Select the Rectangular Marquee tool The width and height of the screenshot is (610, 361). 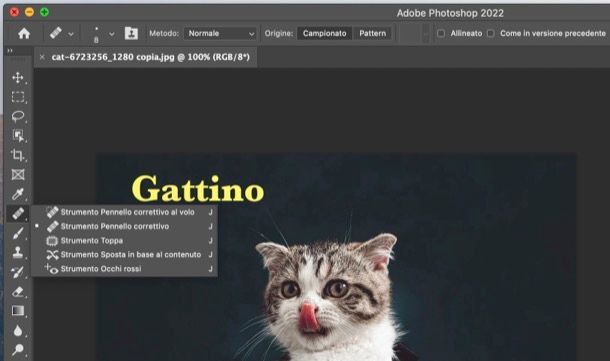(18, 97)
